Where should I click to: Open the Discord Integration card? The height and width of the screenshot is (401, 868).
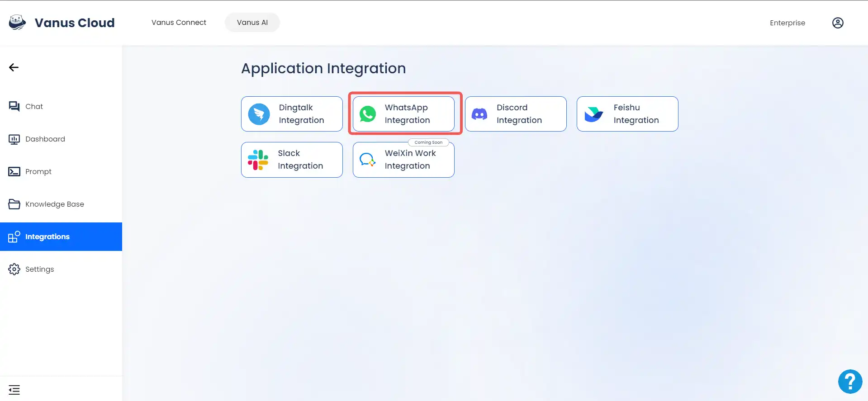[x=516, y=114]
